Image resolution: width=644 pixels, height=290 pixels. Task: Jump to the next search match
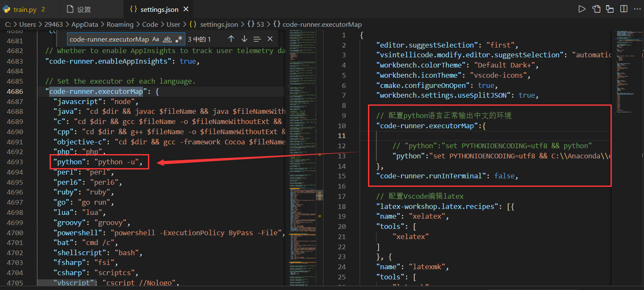[x=245, y=39]
